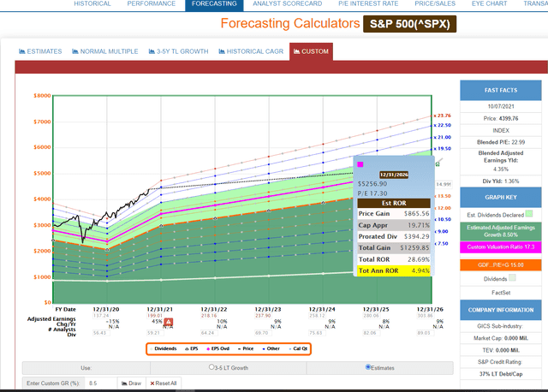The width and height of the screenshot is (548, 392).
Task: Click the 12/31/25 earnings field 280.06
Action: click(x=371, y=316)
